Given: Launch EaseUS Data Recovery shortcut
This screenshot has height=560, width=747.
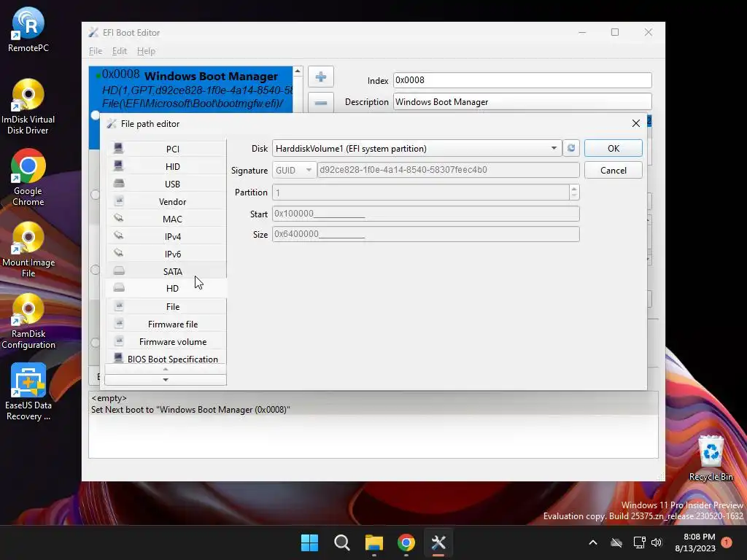Looking at the screenshot, I should coord(28,392).
